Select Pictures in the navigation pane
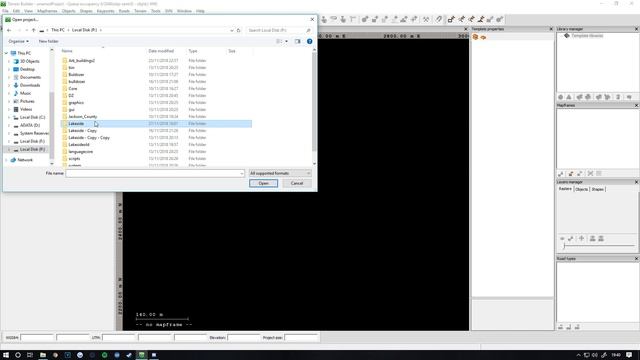The width and height of the screenshot is (640, 360). 27,101
